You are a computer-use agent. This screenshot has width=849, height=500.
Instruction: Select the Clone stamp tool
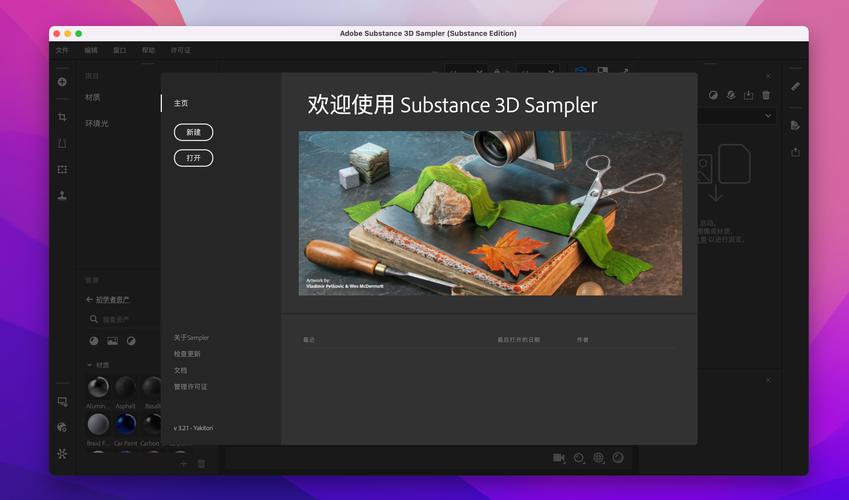point(62,196)
